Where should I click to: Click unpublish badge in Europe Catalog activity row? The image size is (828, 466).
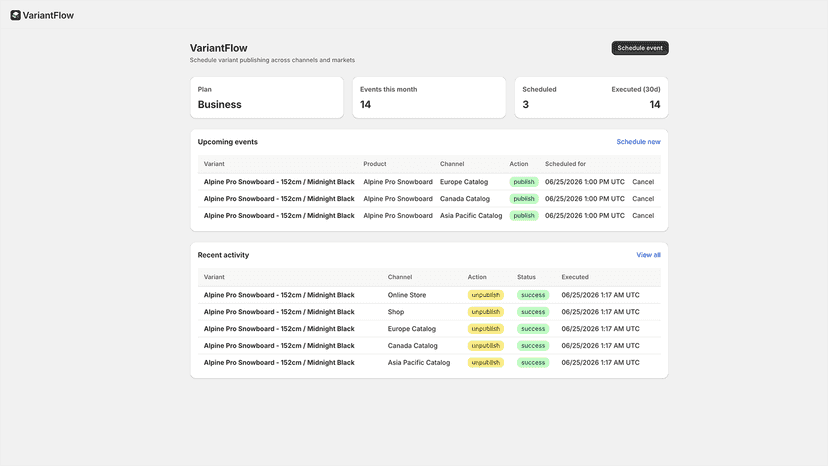[486, 329]
